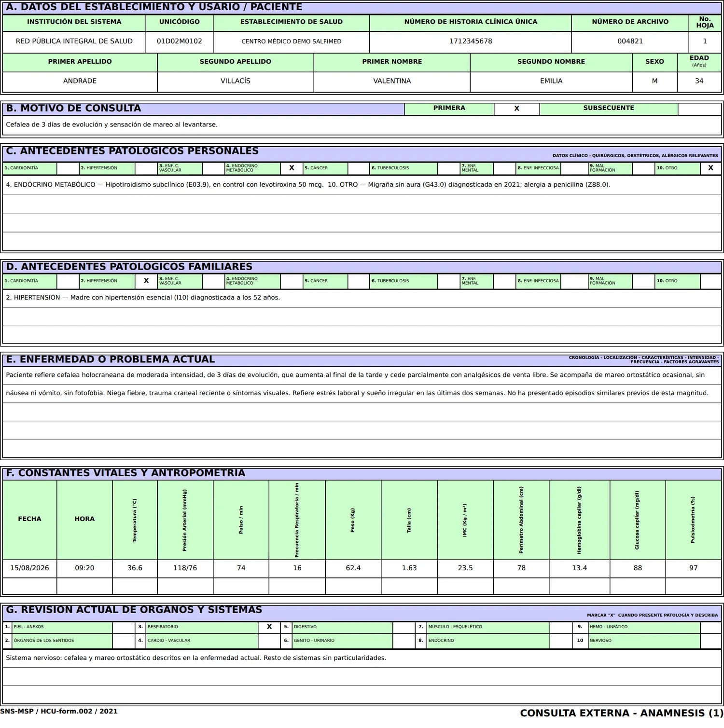The height and width of the screenshot is (728, 724).
Task: Select capillary hemoglobin value 13.4
Action: pos(580,568)
